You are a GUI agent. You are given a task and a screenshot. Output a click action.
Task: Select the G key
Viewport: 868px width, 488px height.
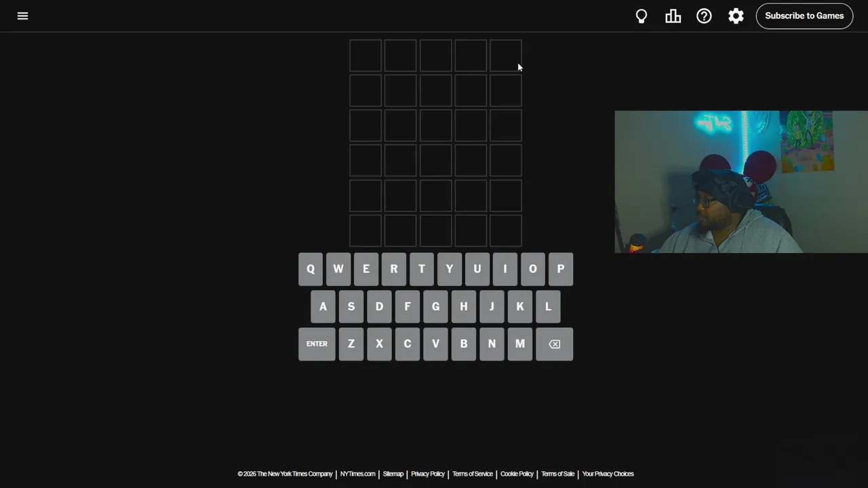tap(435, 306)
